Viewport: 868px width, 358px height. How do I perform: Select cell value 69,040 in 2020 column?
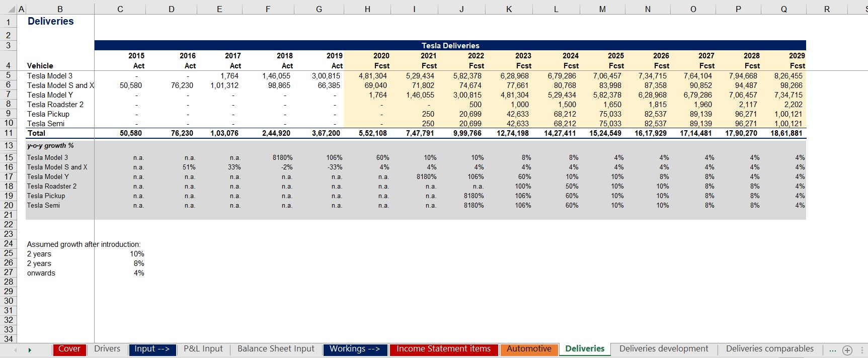coord(376,85)
